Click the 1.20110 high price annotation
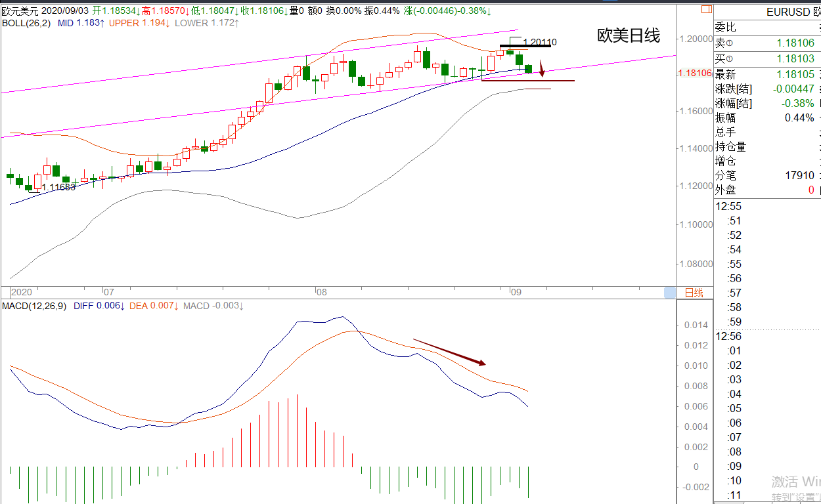Screen dimensions: 821x504 tap(540, 42)
